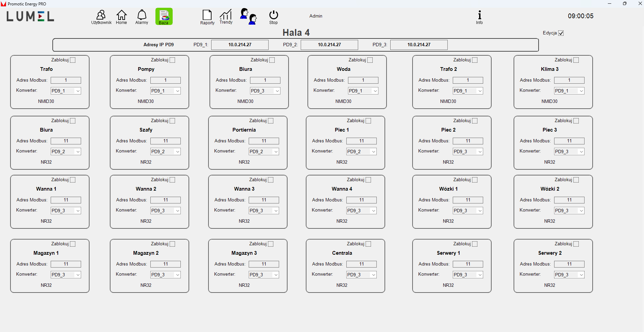Open Konwerter dropdown in Wózki 1 panel
This screenshot has height=332, width=644.
[468, 211]
